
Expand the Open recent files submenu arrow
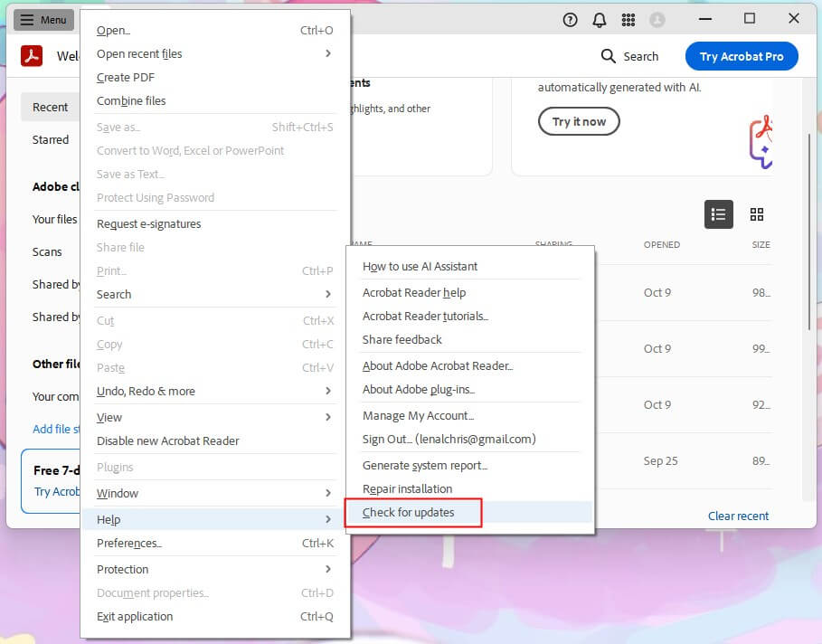(328, 53)
